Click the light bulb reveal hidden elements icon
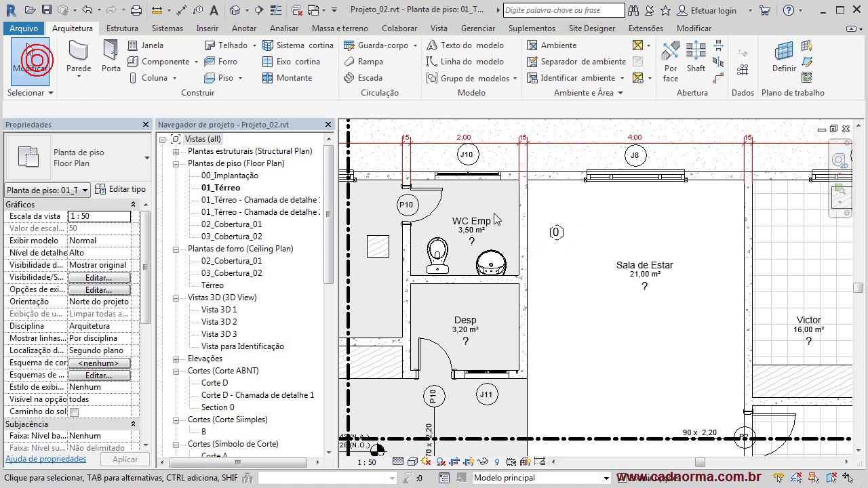 coord(497,462)
